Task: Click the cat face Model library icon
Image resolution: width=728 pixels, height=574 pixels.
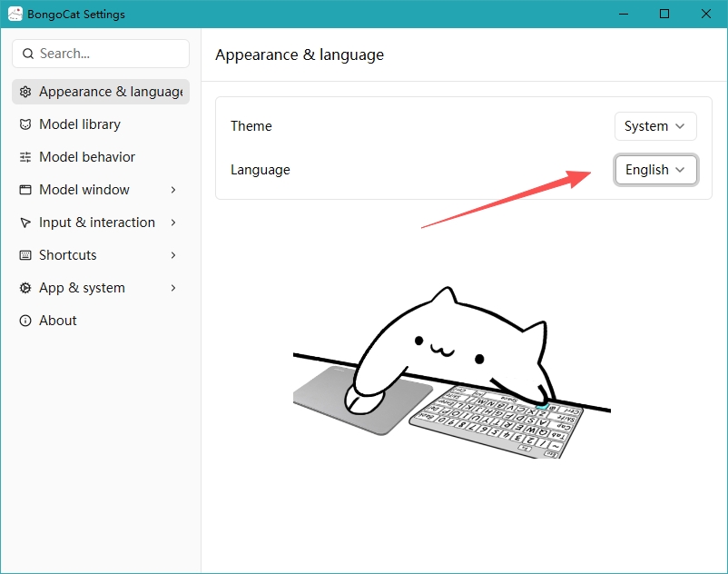Action: point(25,124)
